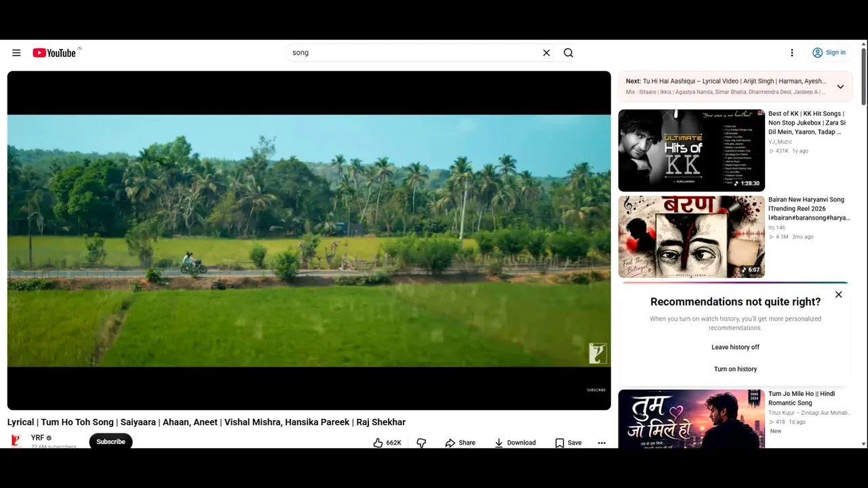Click the 'Lyrical | Tum Ho Toh Song' video title

pos(207,422)
